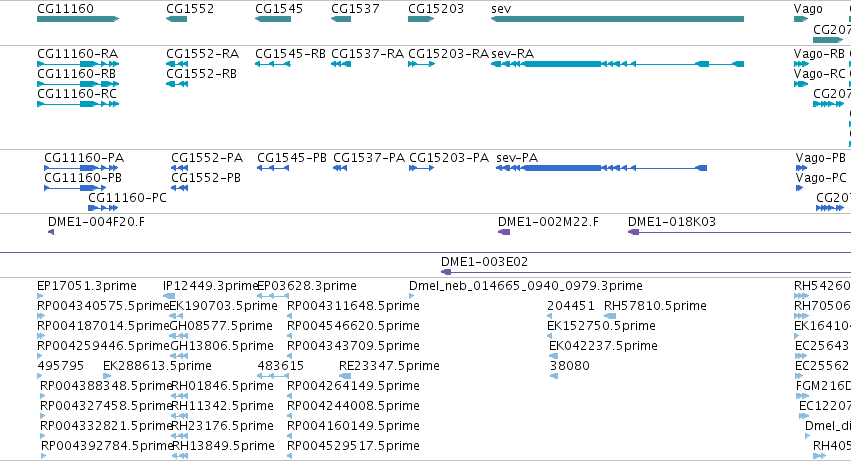Click protein label CG11160-PA
851x461 pixels.
[84, 158]
